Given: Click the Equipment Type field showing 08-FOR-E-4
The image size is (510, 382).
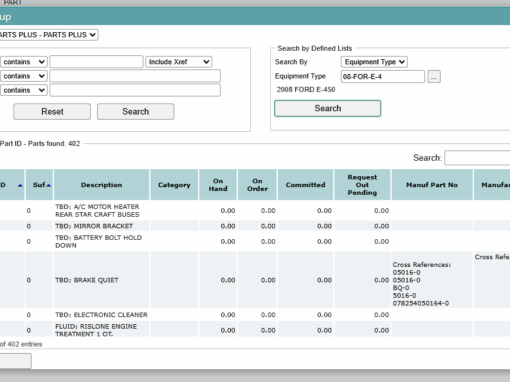Looking at the screenshot, I should tap(383, 76).
